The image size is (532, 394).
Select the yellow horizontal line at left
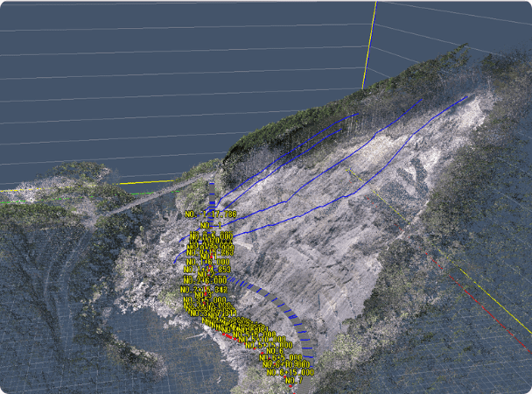[x=149, y=181]
